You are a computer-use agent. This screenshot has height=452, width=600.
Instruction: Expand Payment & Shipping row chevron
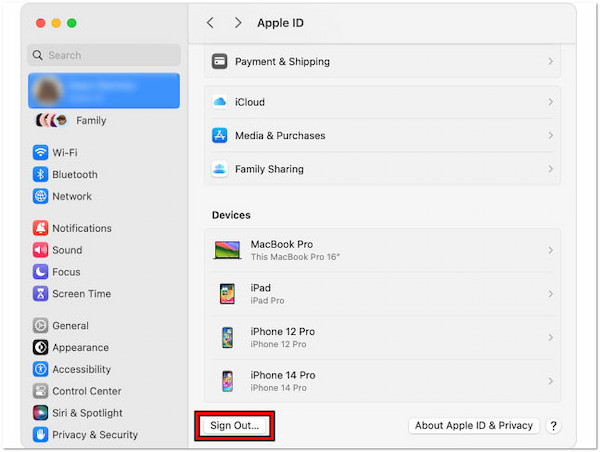tap(551, 61)
